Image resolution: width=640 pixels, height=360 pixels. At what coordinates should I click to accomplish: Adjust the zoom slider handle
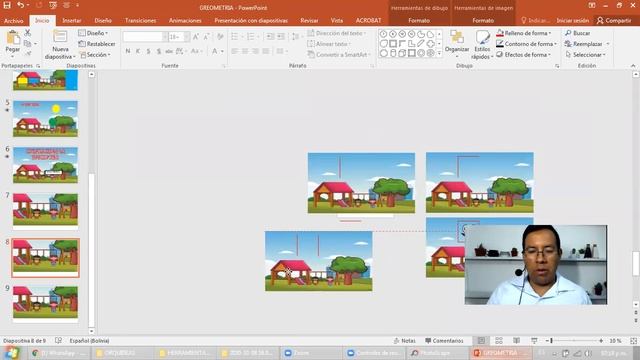[x=551, y=340]
